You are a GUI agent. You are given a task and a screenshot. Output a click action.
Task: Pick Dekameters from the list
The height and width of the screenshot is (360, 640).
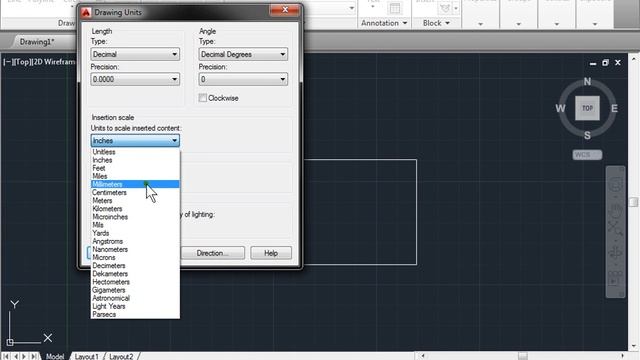pos(135,274)
